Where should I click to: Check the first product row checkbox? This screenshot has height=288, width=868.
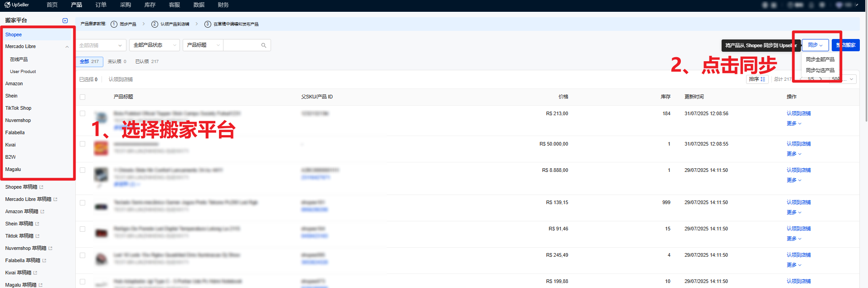pyautogui.click(x=82, y=113)
